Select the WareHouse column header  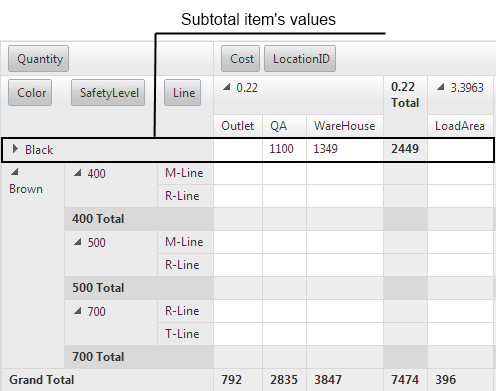[345, 126]
